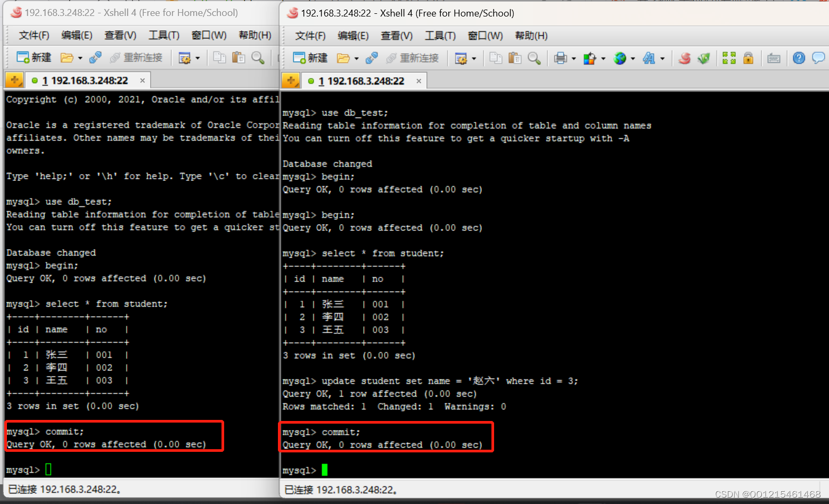Toggle full screen with the green arrows icon

pyautogui.click(x=729, y=58)
